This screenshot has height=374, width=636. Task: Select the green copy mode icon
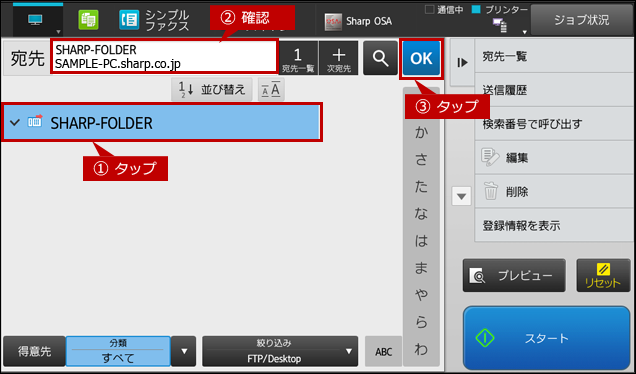(x=88, y=20)
